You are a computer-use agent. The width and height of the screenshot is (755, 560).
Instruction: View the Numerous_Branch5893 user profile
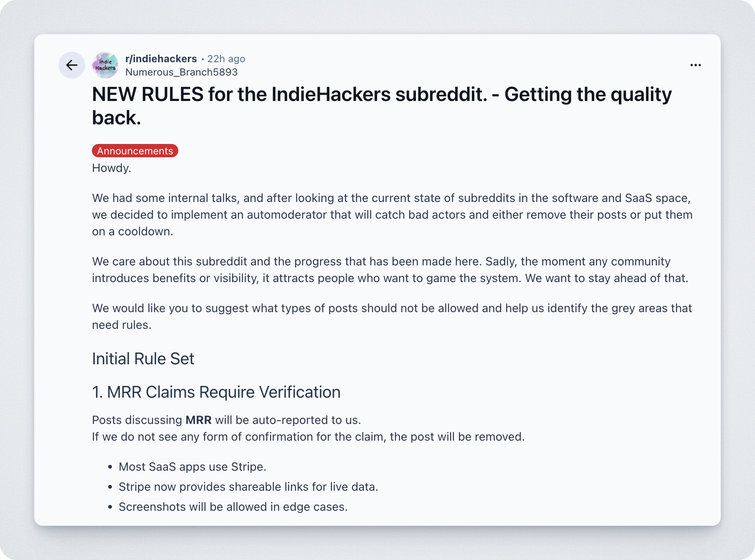tap(181, 72)
